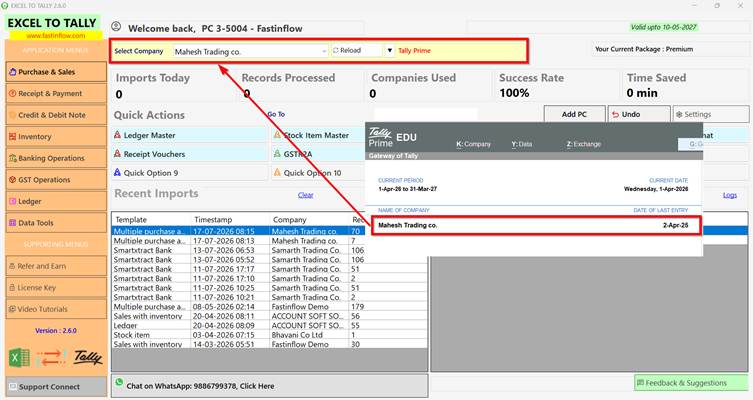Open the dropdown arrow next to Reload
The image size is (753, 400).
389,50
